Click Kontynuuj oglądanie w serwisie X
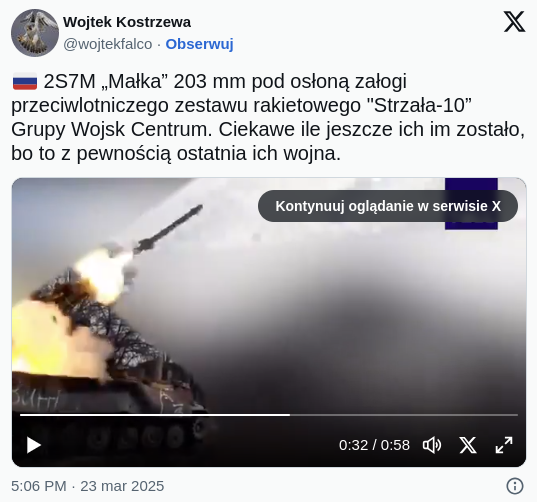This screenshot has width=537, height=502. (x=388, y=206)
